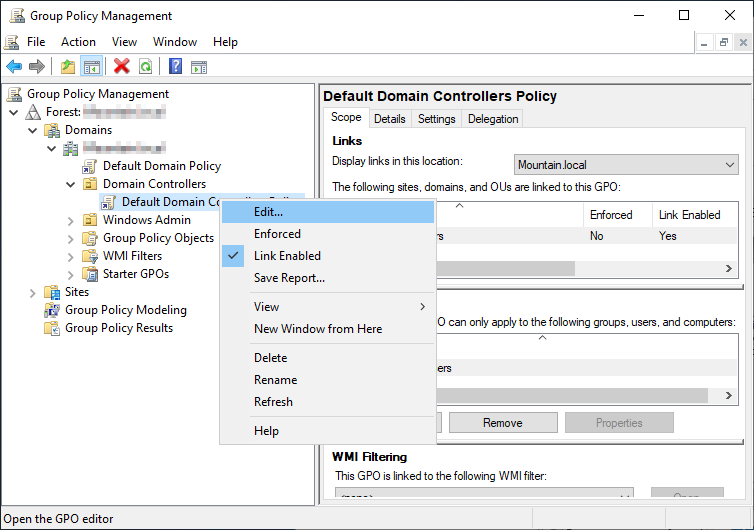Collapse the Domain Controllers node
754x530 pixels.
(71, 185)
